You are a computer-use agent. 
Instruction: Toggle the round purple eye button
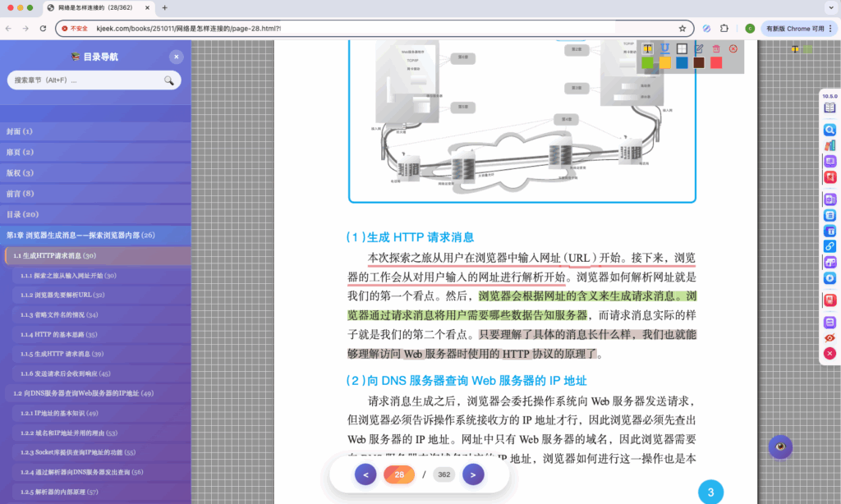coord(780,447)
